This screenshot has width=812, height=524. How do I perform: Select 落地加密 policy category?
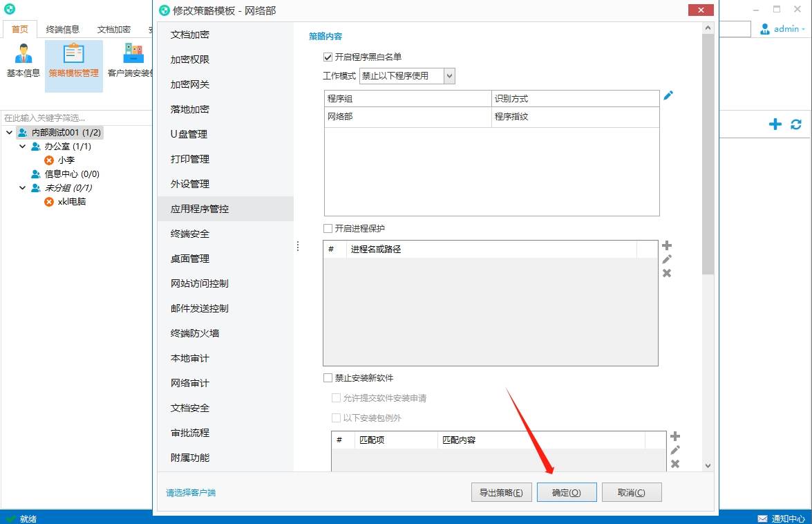pos(225,109)
